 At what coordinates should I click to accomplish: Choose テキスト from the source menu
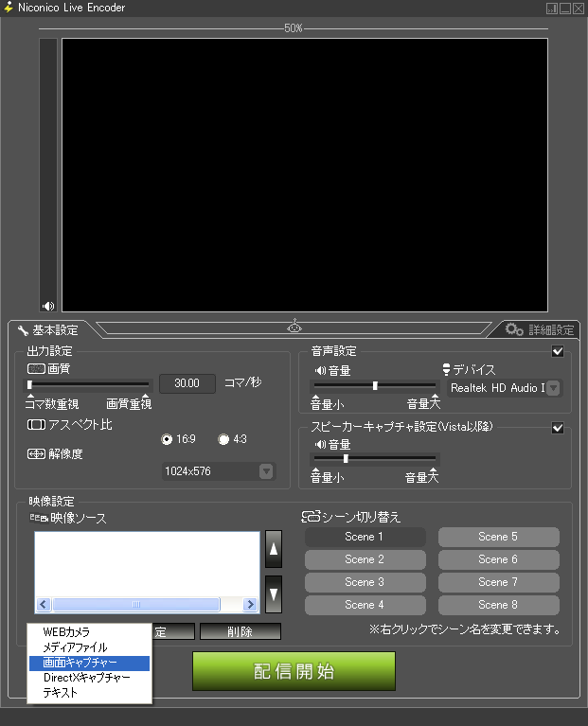[89, 693]
